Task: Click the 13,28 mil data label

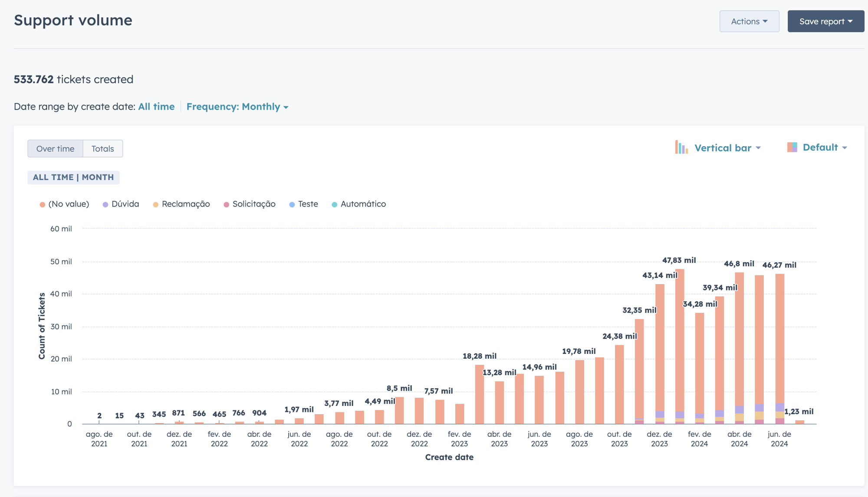Action: tap(500, 373)
